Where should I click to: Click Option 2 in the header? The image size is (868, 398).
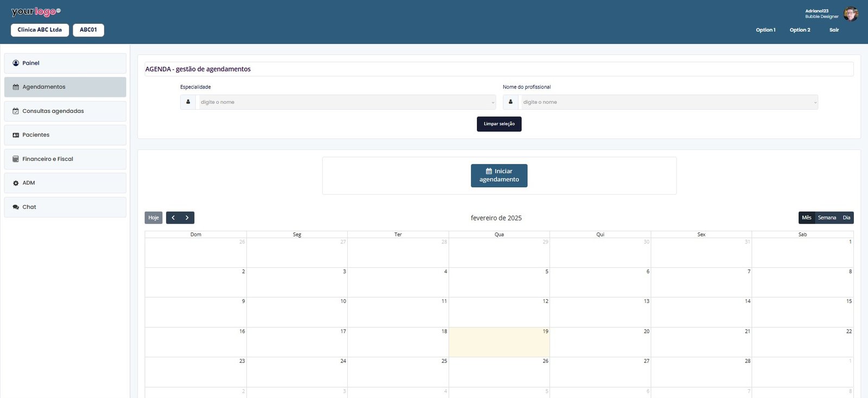click(x=800, y=30)
